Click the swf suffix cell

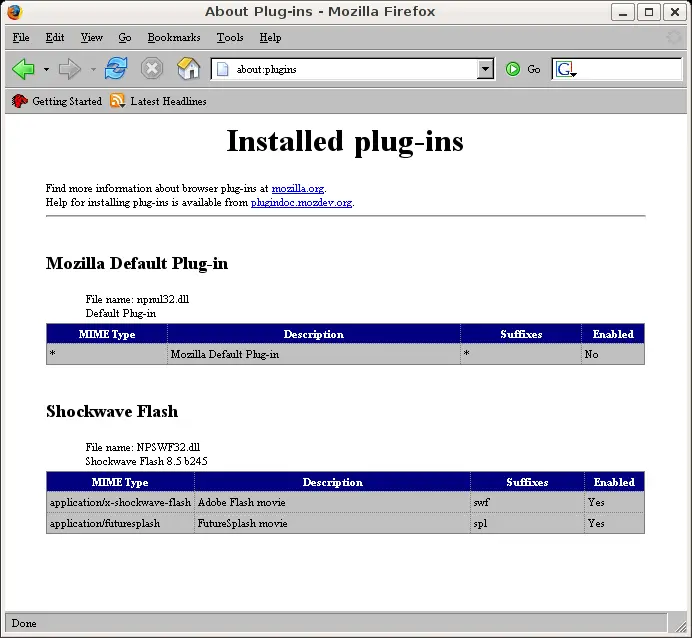coord(527,502)
